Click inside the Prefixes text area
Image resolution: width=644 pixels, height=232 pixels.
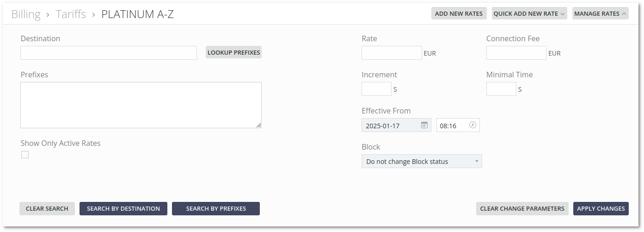point(141,105)
